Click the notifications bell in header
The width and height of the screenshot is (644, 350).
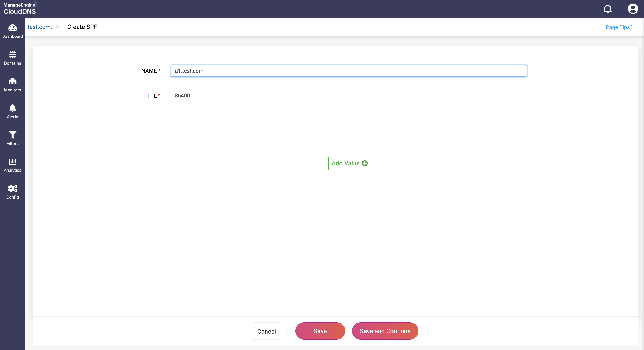(608, 9)
